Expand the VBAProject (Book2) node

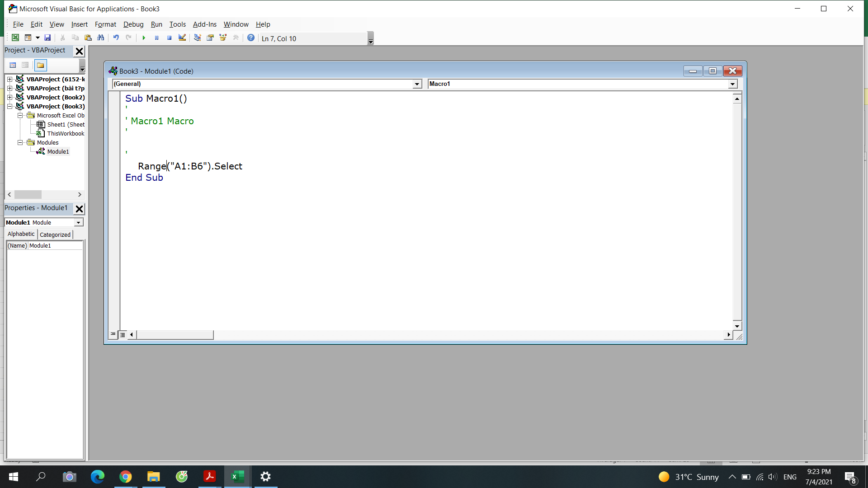9,97
